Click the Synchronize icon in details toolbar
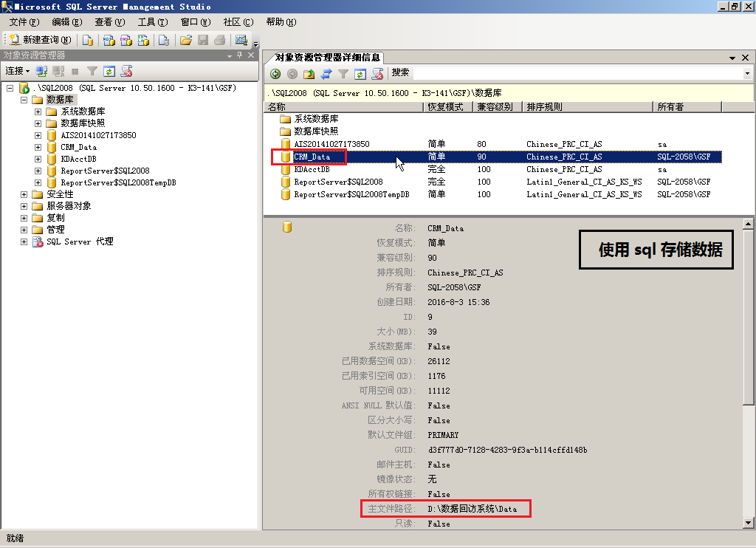 click(x=326, y=73)
